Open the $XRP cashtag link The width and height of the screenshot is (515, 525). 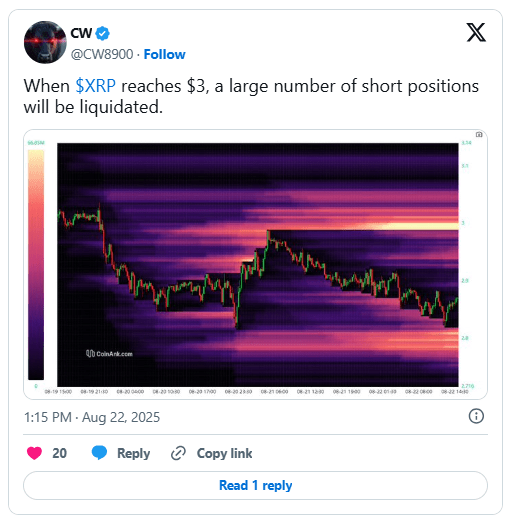pos(95,86)
